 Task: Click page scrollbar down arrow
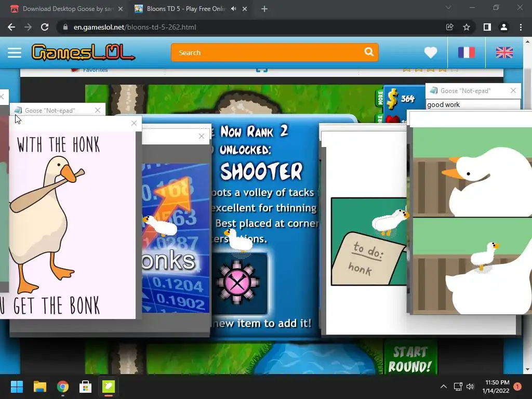527,369
